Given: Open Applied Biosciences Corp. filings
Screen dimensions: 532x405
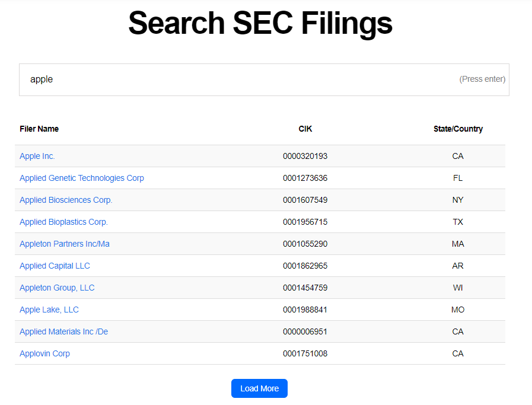Looking at the screenshot, I should click(65, 200).
